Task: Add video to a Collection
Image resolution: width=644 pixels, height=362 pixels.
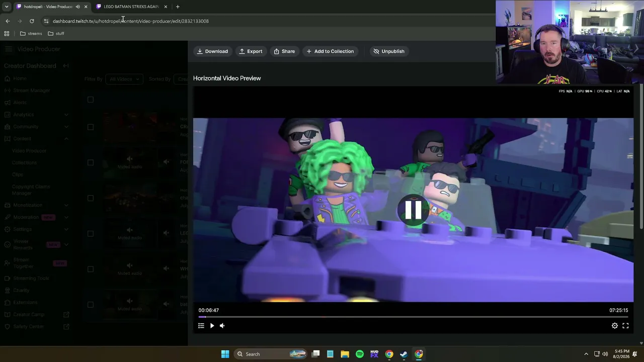Action: pyautogui.click(x=330, y=51)
